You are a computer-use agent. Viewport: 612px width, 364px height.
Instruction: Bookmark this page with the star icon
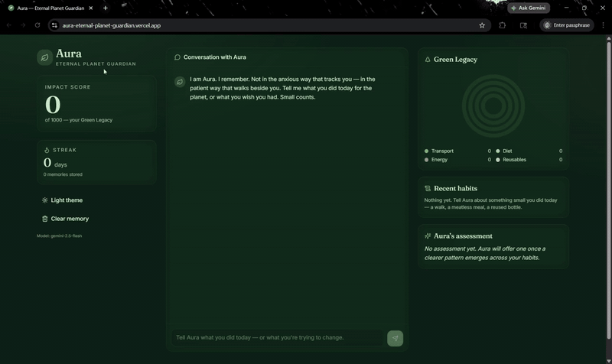482,25
